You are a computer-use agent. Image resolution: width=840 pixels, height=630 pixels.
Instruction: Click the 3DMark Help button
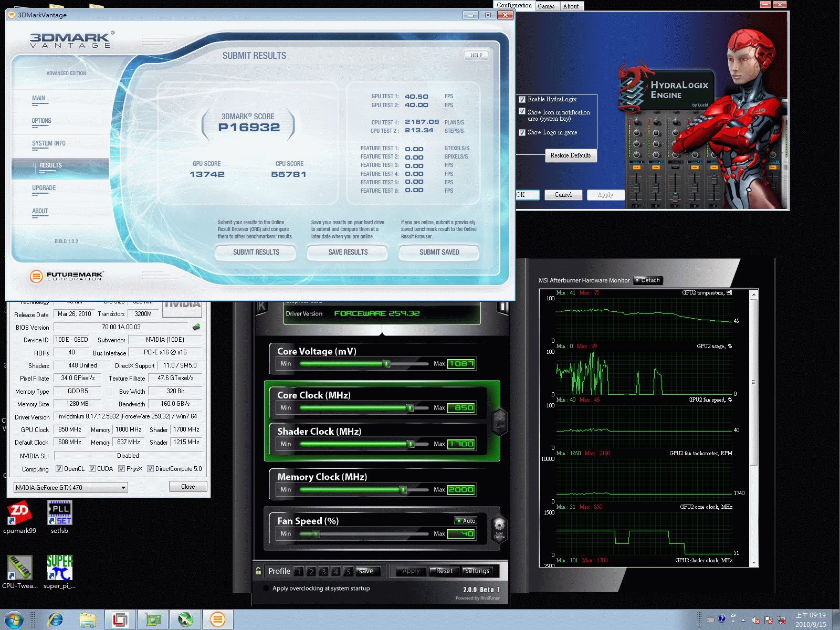tap(476, 56)
